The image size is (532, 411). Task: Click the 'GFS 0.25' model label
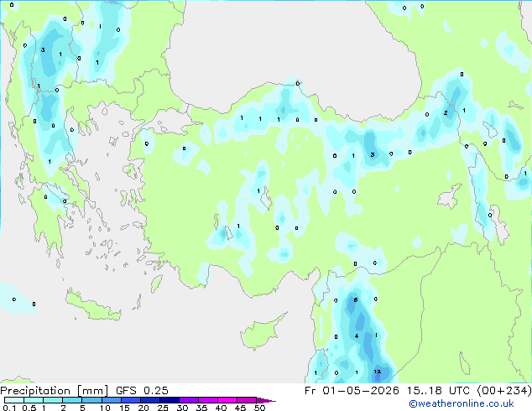(x=142, y=391)
